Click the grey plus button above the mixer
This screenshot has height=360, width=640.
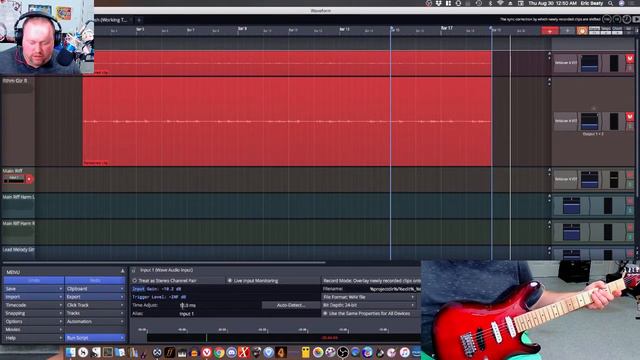[x=567, y=31]
